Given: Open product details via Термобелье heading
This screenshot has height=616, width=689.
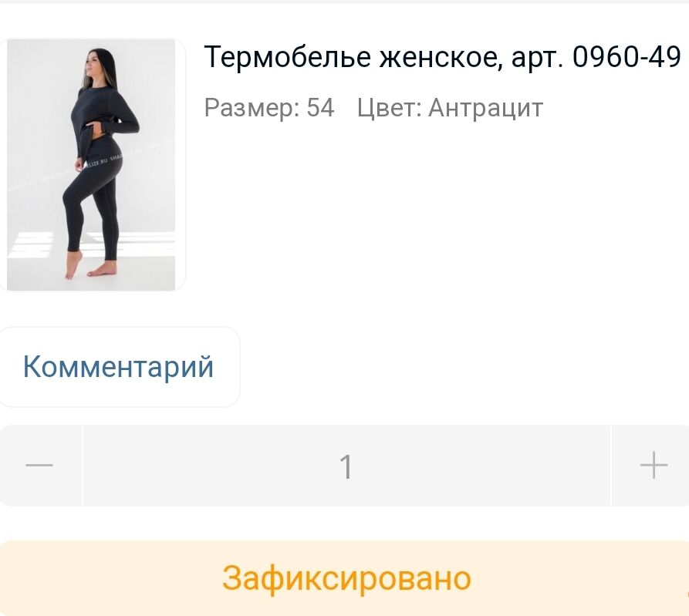Looking at the screenshot, I should point(287,57).
